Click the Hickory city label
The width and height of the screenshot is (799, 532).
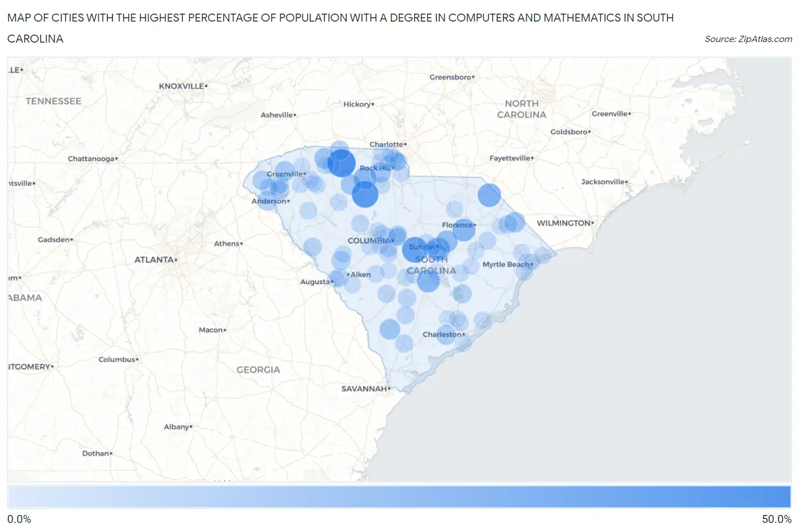click(359, 104)
